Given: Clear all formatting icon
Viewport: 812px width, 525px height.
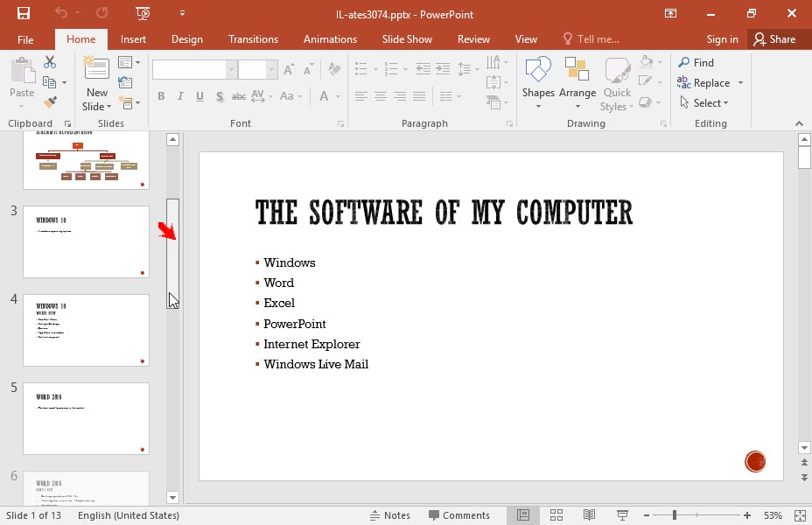Looking at the screenshot, I should [334, 69].
